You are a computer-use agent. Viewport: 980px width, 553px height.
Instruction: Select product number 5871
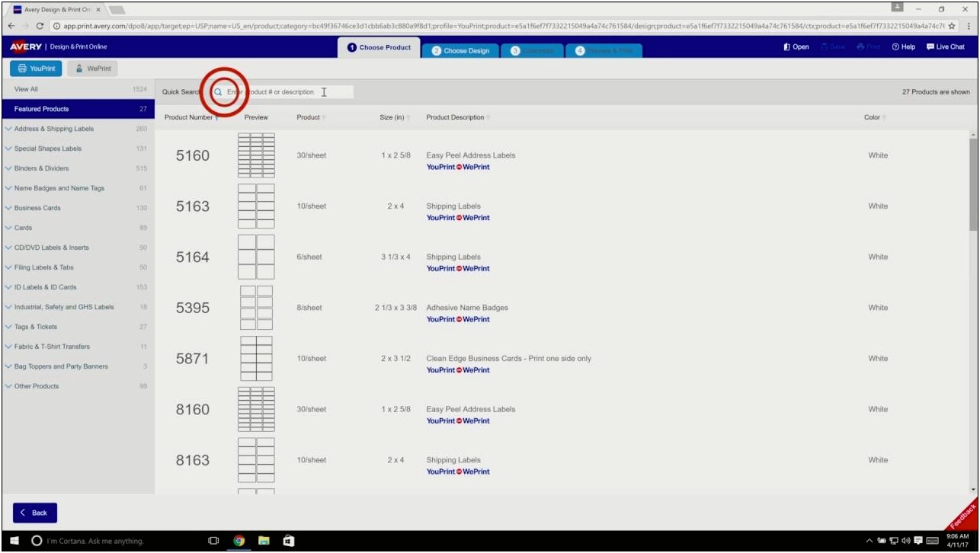click(192, 359)
